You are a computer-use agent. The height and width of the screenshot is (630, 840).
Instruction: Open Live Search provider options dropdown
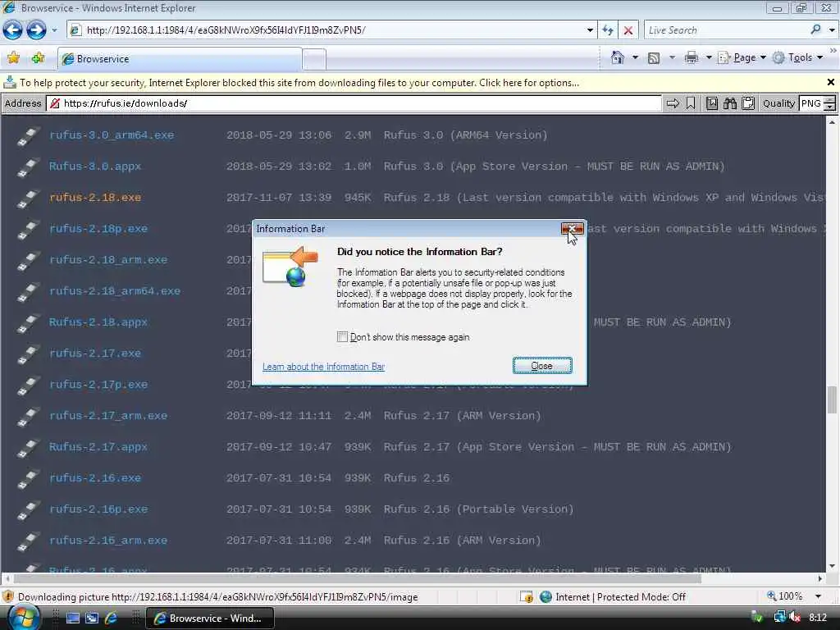coord(832,30)
